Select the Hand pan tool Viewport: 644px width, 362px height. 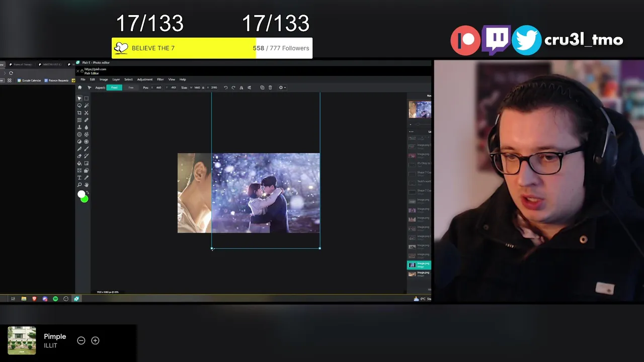[87, 185]
